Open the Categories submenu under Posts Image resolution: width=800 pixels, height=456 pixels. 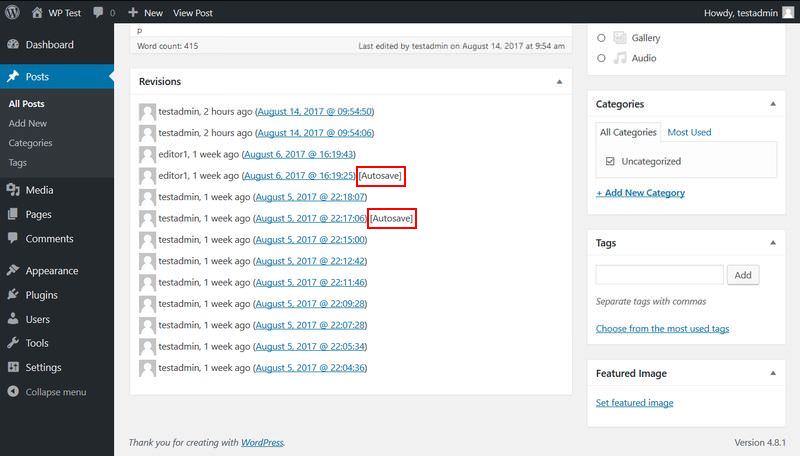(x=30, y=143)
